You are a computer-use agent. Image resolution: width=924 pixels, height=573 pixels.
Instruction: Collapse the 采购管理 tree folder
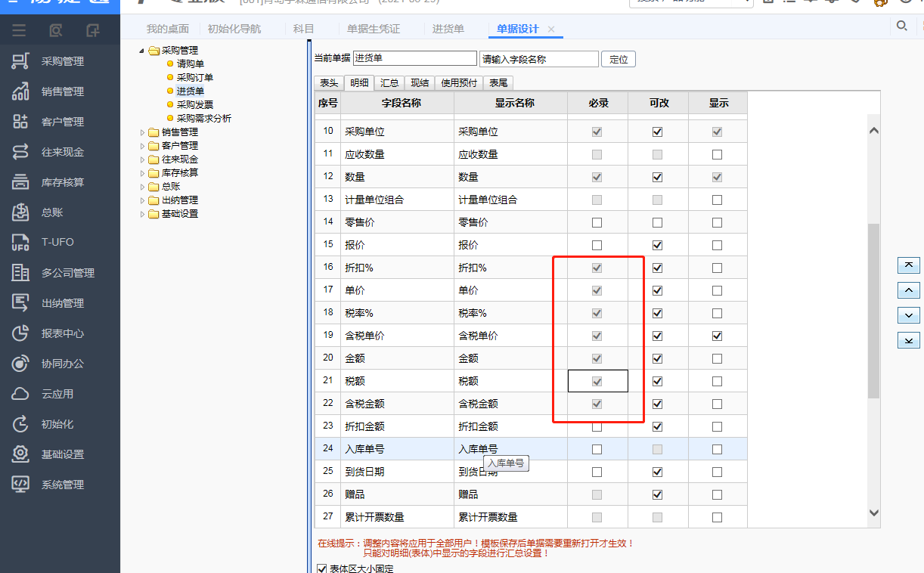pyautogui.click(x=141, y=51)
